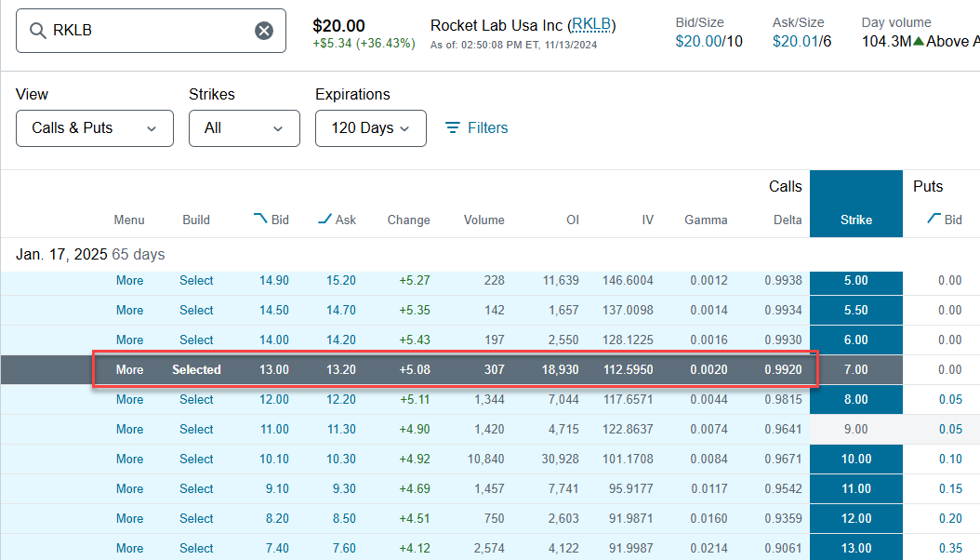Click the 8.20 call bid price

click(277, 518)
